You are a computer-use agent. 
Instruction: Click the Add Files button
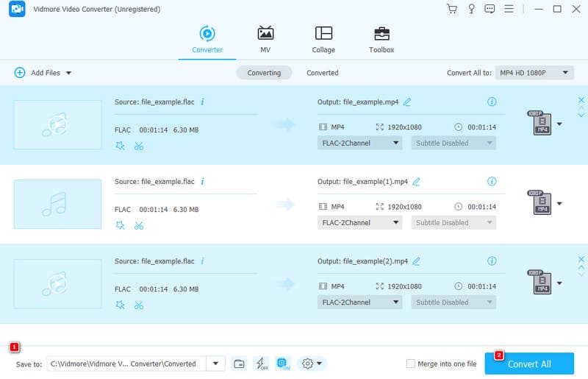(43, 73)
